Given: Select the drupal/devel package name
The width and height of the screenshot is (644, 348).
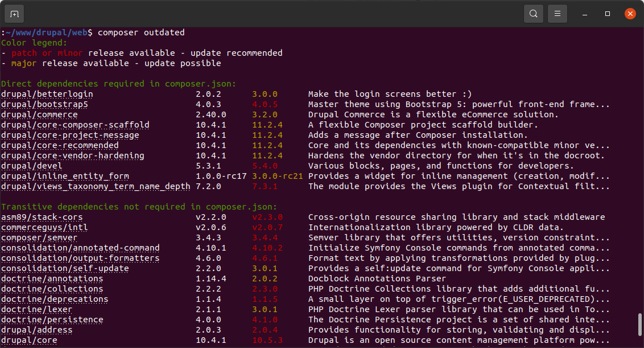Looking at the screenshot, I should pos(34,166).
